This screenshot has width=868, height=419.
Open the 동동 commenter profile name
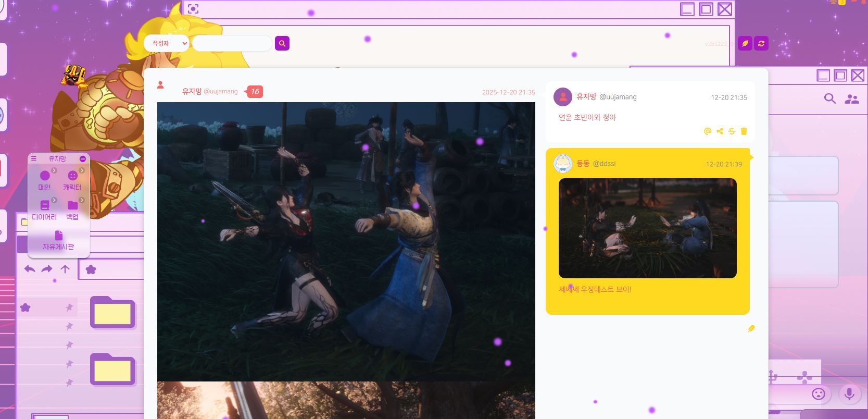tap(583, 164)
